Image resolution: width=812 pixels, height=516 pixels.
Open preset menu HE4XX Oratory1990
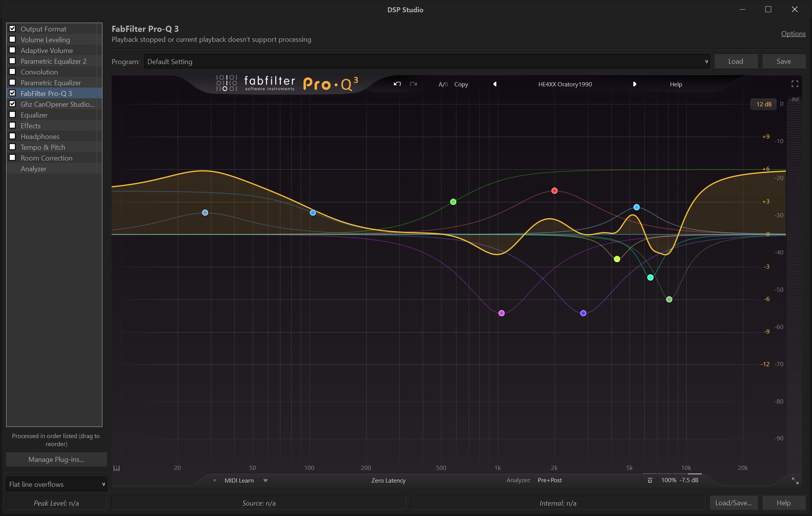tap(565, 84)
